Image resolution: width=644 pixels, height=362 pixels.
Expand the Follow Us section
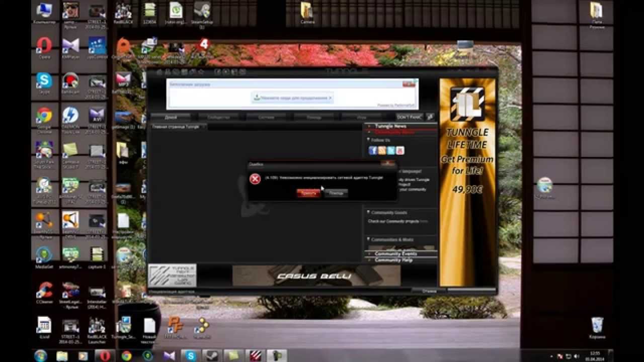point(381,140)
